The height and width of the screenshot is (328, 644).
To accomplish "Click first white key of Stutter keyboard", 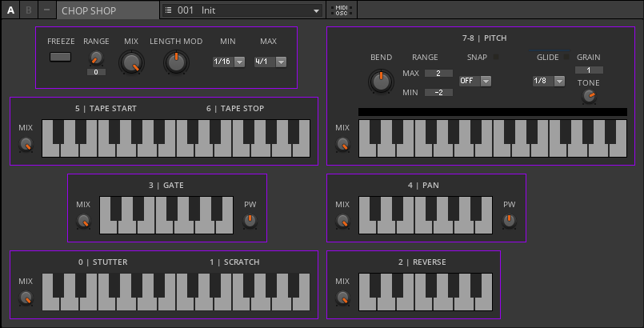I will 51,304.
